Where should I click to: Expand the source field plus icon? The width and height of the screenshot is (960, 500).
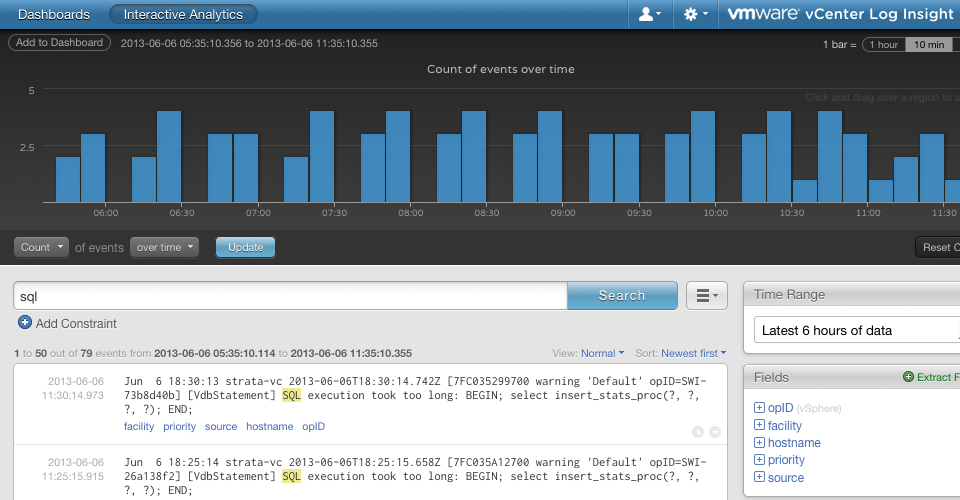[759, 477]
